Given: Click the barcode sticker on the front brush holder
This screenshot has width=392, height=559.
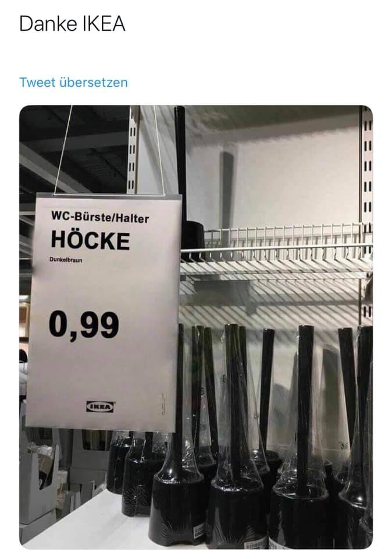Looking at the screenshot, I should (199, 532).
